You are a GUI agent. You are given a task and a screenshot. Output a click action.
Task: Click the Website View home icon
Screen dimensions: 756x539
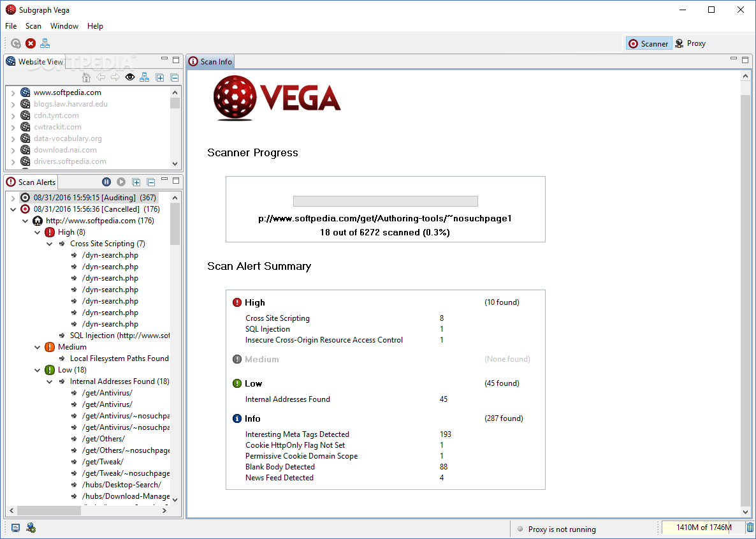click(86, 77)
